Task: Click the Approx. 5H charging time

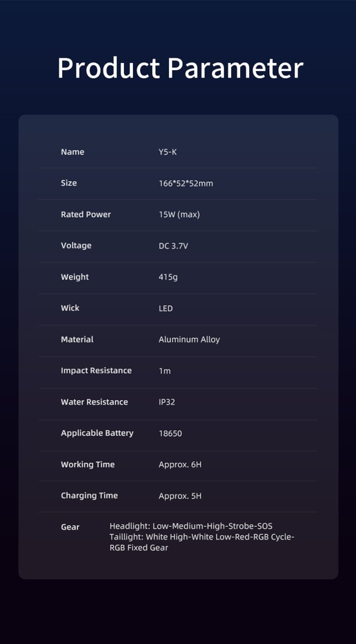Action: tap(180, 496)
